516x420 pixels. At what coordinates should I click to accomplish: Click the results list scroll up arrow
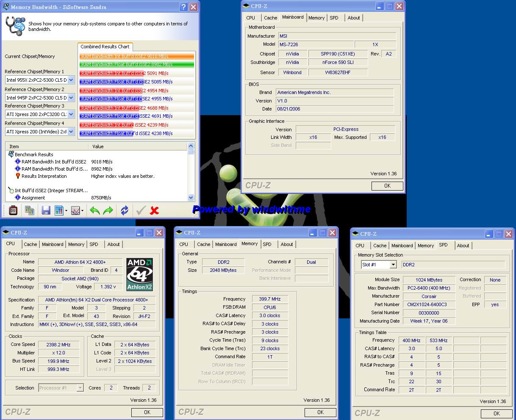pyautogui.click(x=191, y=146)
